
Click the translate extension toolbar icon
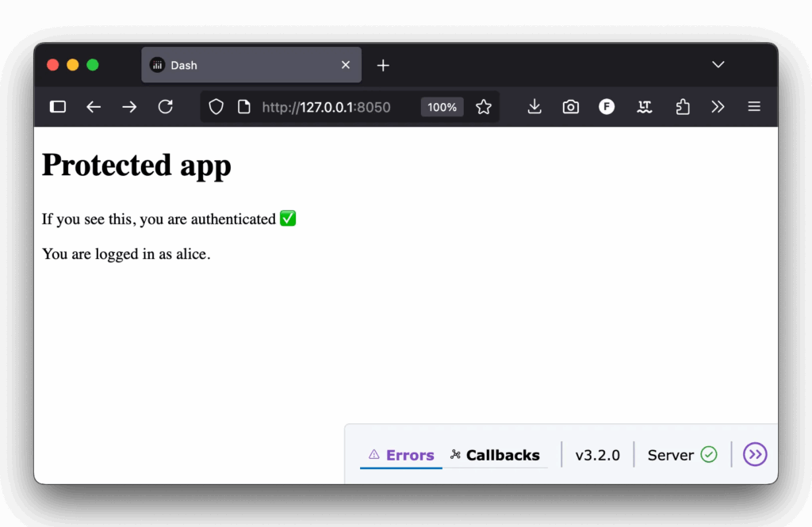tap(644, 107)
